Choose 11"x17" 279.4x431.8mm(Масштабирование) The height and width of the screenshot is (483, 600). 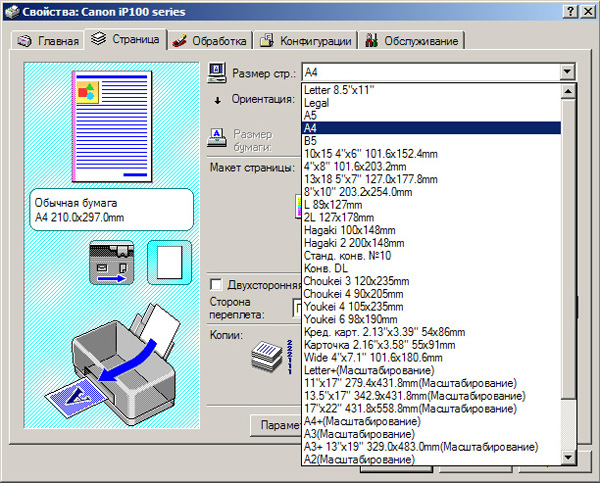coord(431,383)
